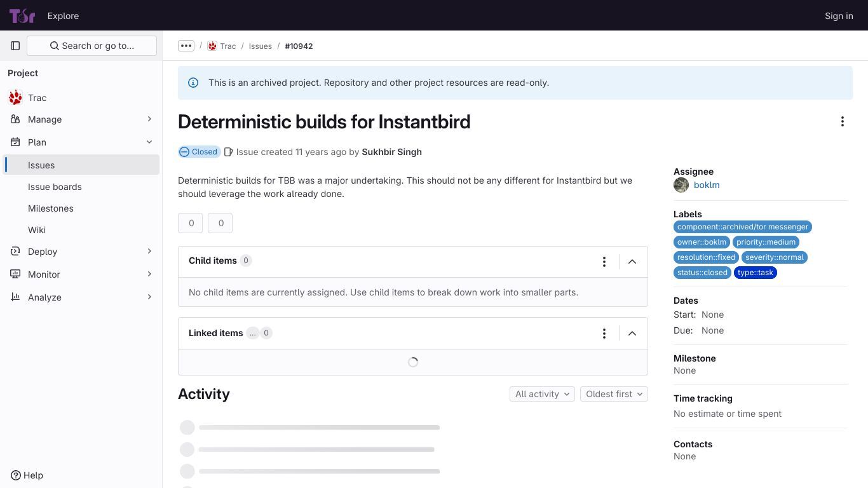Toggle the sidebar collapse icon
This screenshot has height=488, width=868.
click(x=15, y=46)
